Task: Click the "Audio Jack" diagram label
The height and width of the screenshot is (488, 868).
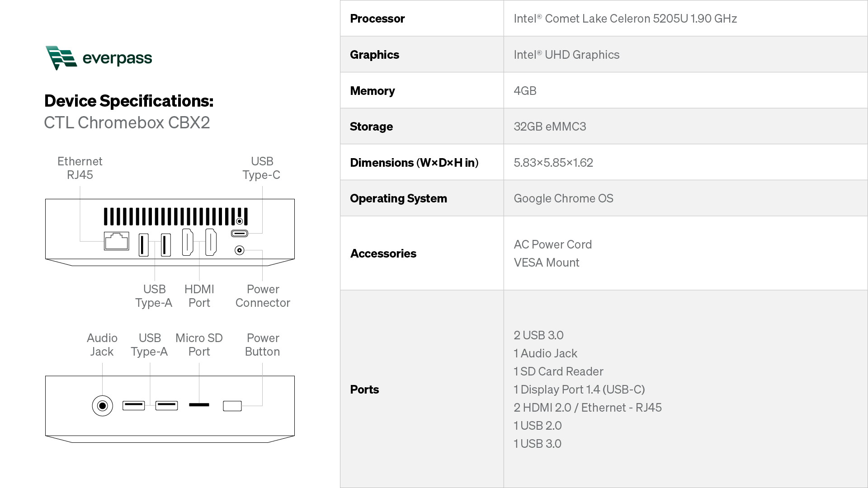Action: (102, 345)
